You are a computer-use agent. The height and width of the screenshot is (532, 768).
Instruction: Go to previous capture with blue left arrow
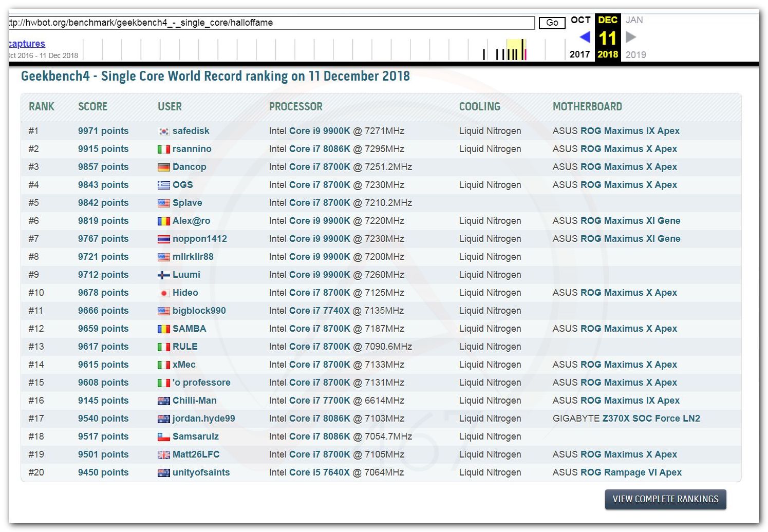584,37
